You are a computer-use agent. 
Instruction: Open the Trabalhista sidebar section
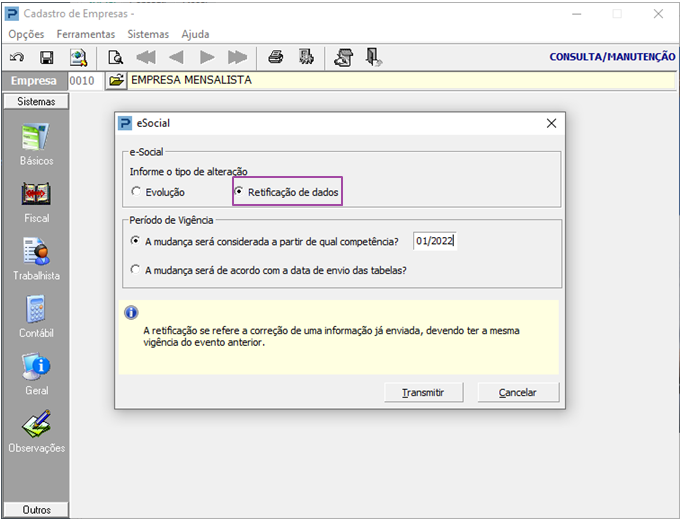[x=36, y=260]
